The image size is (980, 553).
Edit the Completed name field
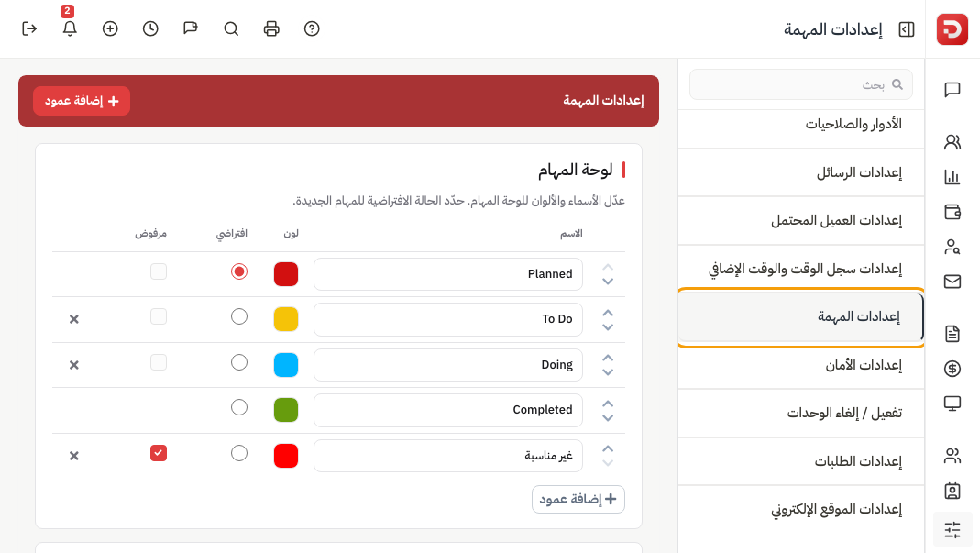(448, 410)
